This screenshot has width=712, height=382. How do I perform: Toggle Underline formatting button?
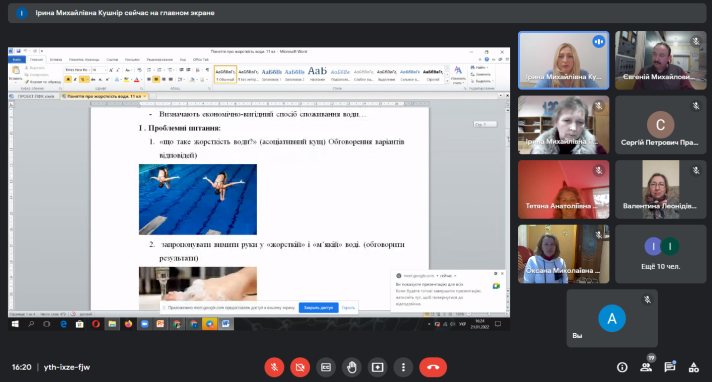83,79
